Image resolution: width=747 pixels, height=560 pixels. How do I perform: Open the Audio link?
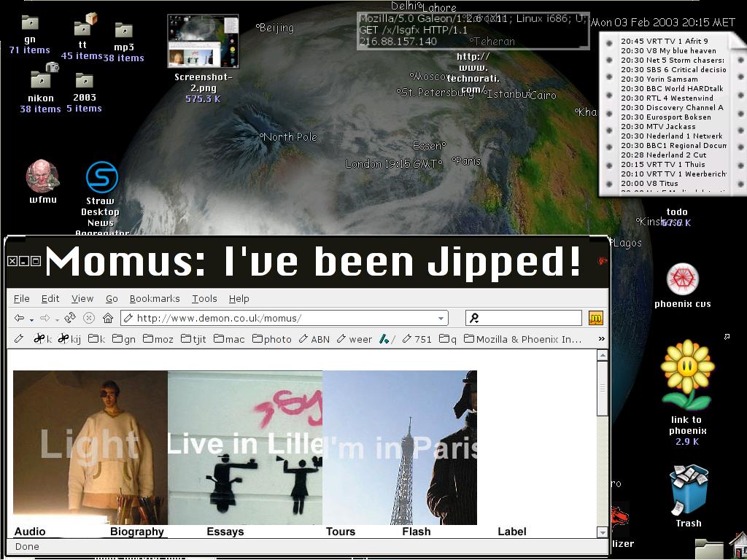[x=30, y=532]
